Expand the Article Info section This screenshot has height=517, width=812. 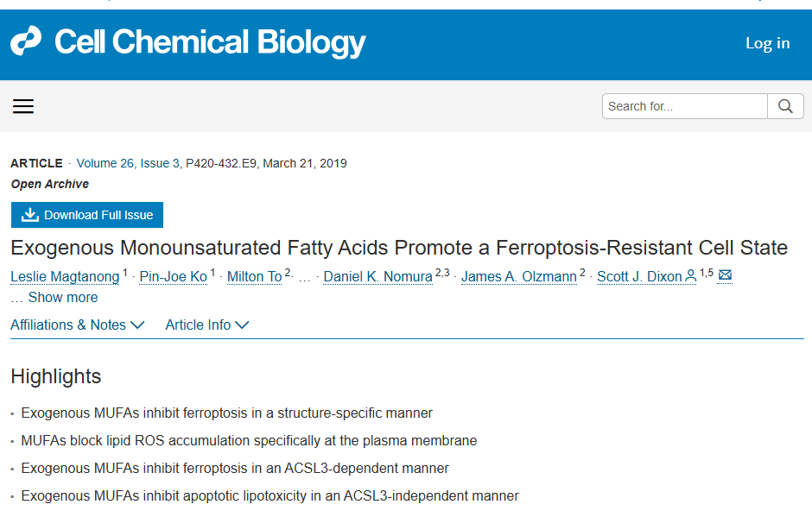[x=206, y=325]
